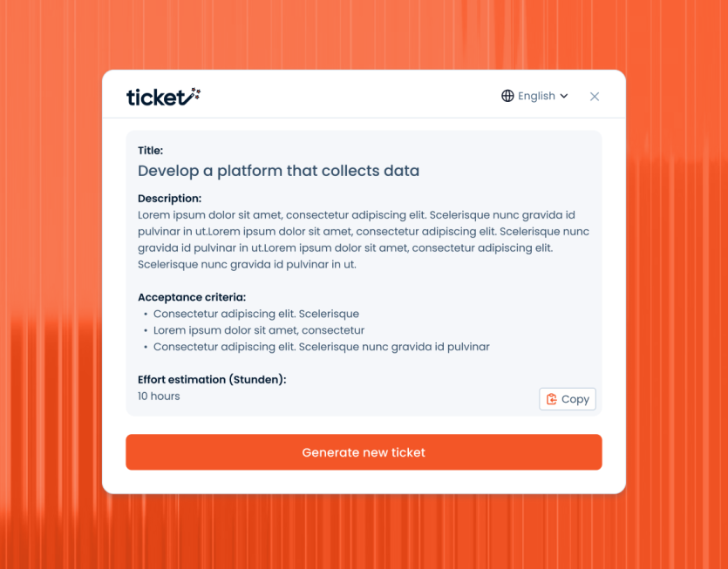Click the clipboard icon inside Copy button
728x569 pixels.
tap(552, 399)
